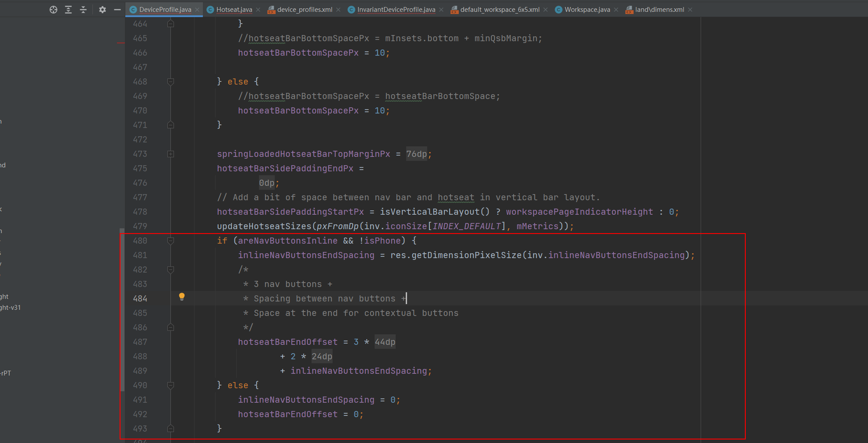The image size is (868, 443).
Task: Click line number 479 in the gutter
Action: pyautogui.click(x=140, y=226)
